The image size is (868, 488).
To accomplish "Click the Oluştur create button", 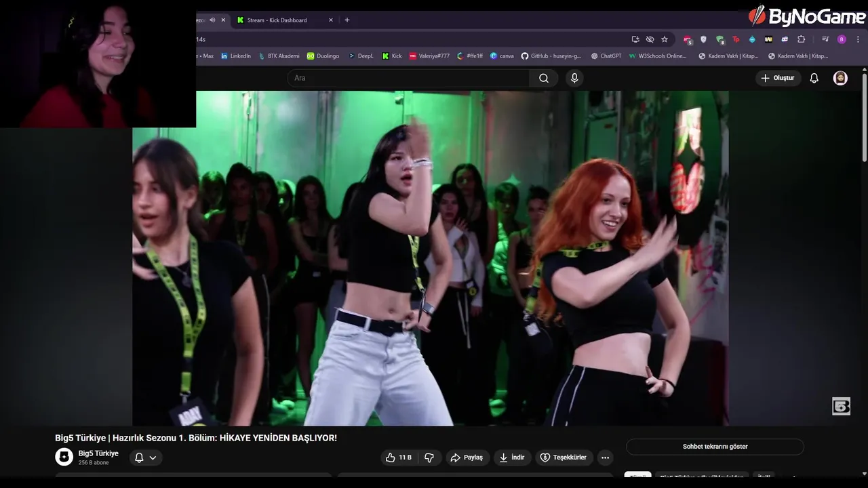I will [x=777, y=78].
